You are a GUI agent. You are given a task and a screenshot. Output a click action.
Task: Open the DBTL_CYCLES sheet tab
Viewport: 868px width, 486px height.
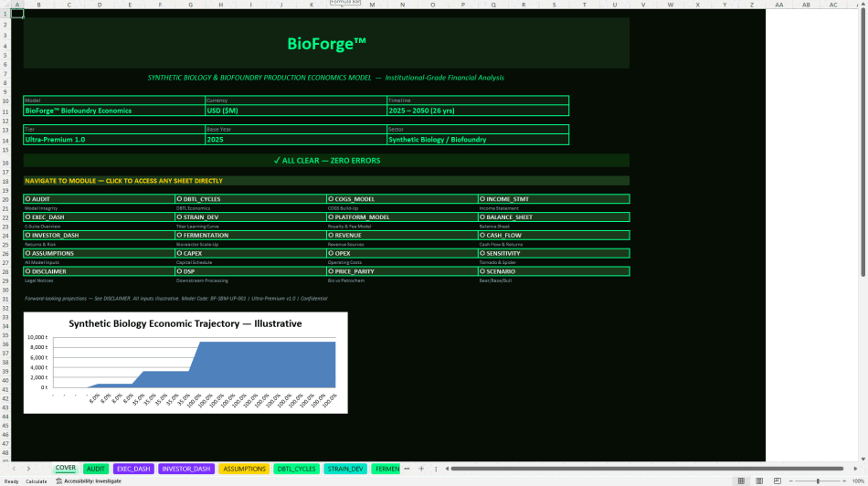click(x=296, y=469)
